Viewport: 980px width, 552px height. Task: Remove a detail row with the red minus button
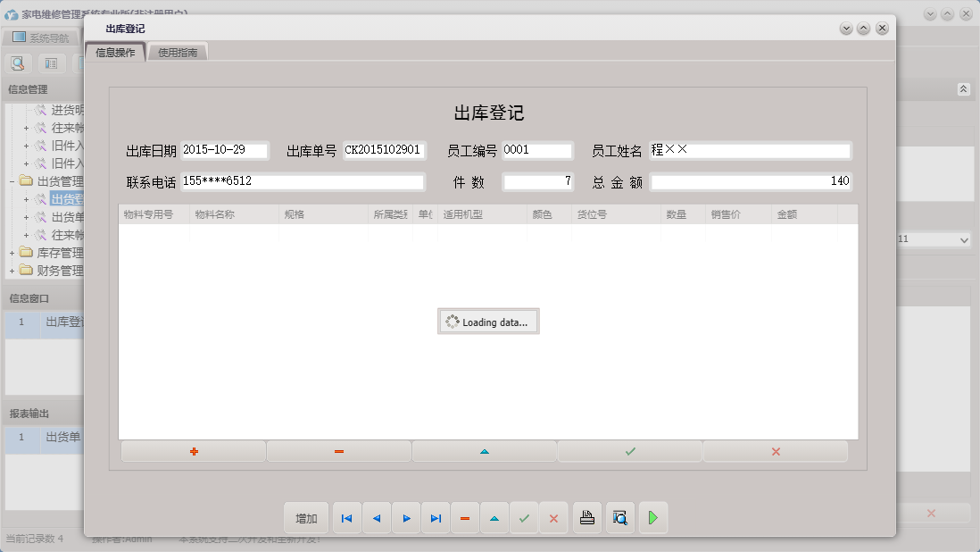tap(338, 451)
